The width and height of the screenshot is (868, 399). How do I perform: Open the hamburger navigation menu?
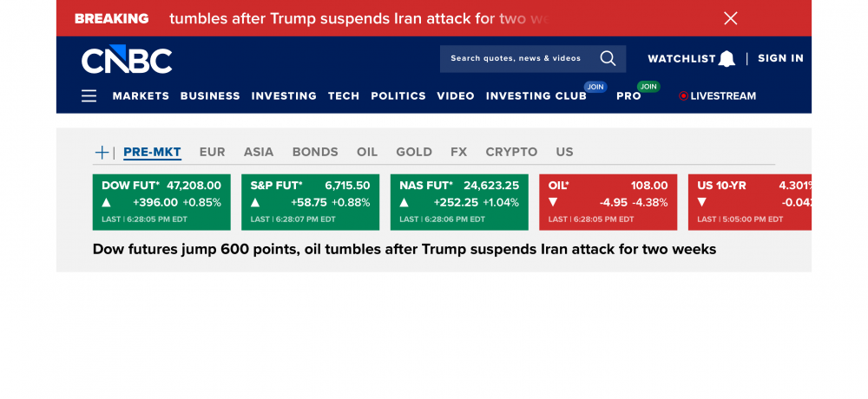tap(89, 96)
